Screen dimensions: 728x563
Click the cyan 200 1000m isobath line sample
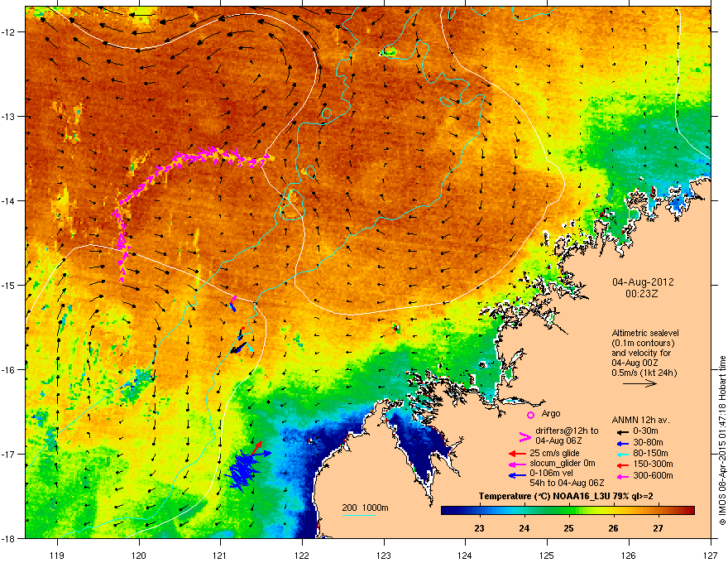point(358,515)
